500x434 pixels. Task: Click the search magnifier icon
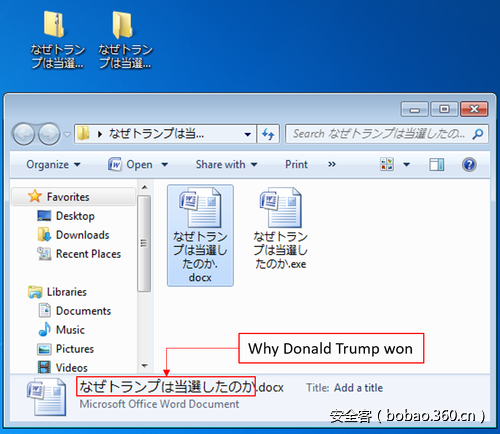(478, 134)
